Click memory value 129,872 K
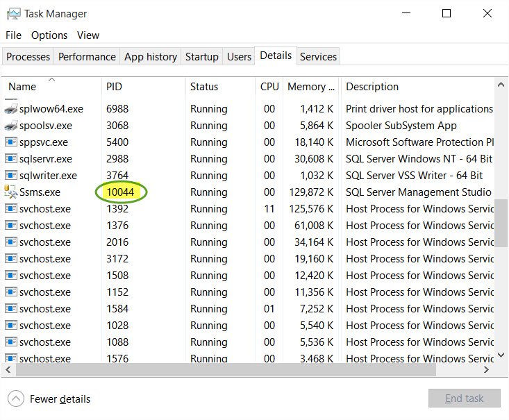The width and height of the screenshot is (509, 420). (x=311, y=192)
